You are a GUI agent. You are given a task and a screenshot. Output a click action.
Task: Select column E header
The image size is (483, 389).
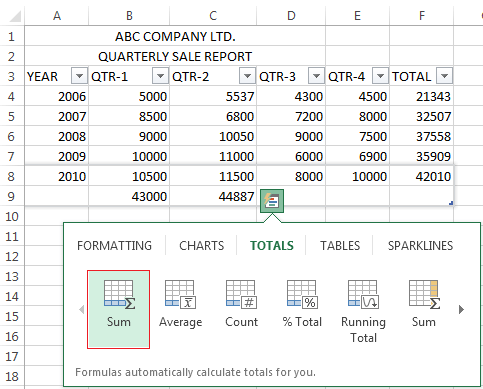tap(357, 16)
